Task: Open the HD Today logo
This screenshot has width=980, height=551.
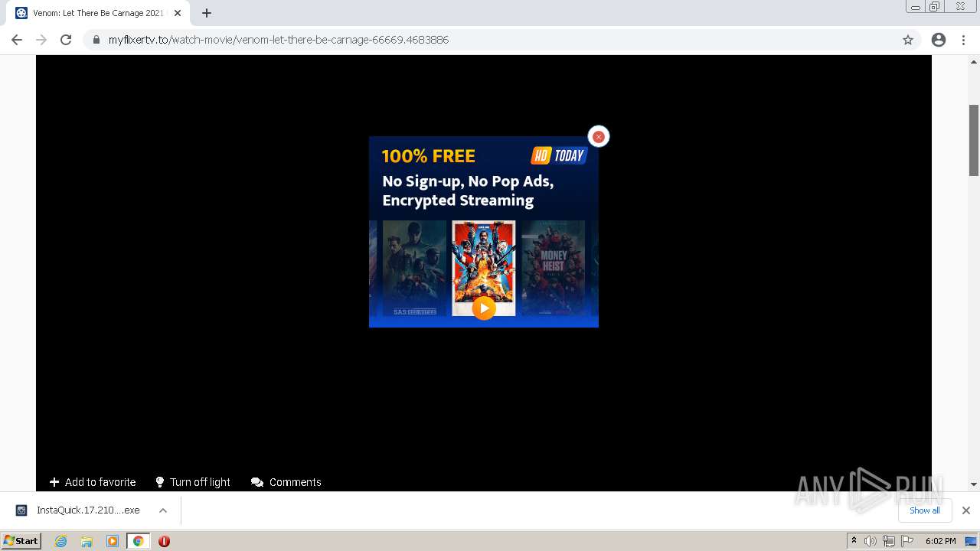Action: pos(559,155)
